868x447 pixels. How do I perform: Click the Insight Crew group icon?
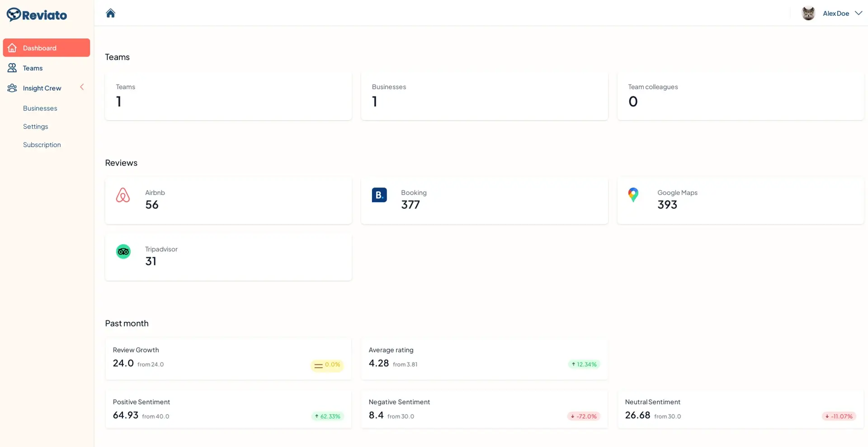[12, 88]
